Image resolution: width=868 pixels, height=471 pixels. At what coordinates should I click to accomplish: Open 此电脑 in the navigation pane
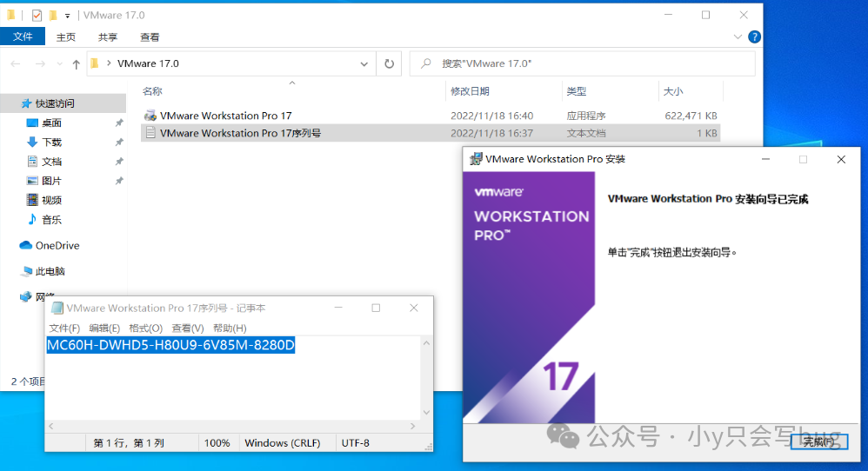(50, 271)
